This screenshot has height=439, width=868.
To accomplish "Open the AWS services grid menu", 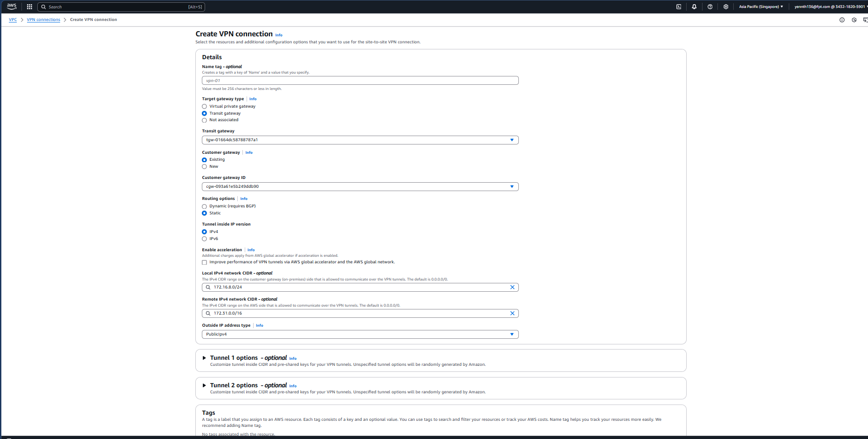I will [29, 7].
